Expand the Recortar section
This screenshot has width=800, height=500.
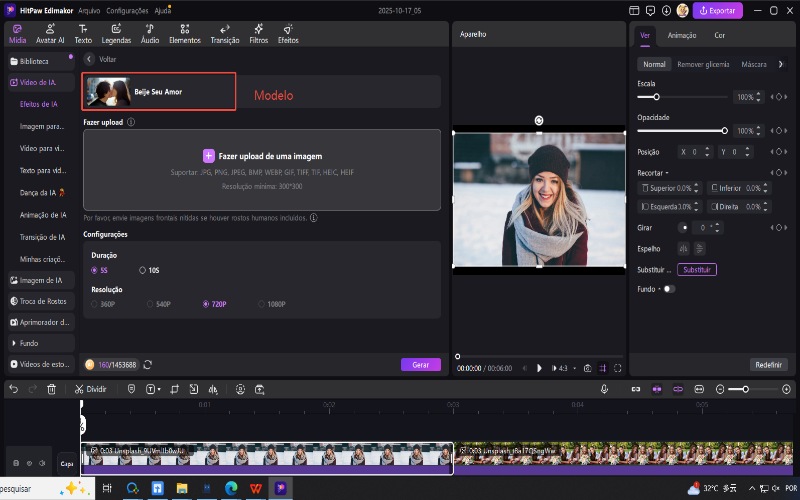[x=653, y=173]
